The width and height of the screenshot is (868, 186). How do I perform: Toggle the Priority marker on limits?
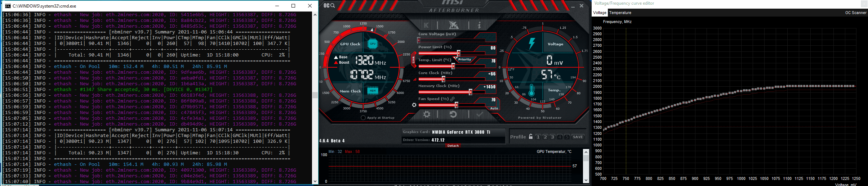[464, 59]
